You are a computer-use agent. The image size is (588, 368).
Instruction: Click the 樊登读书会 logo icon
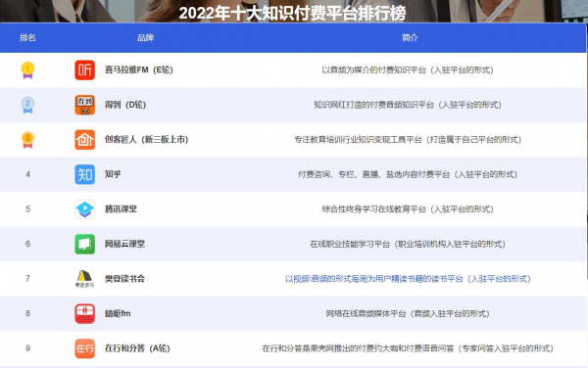coord(84,279)
